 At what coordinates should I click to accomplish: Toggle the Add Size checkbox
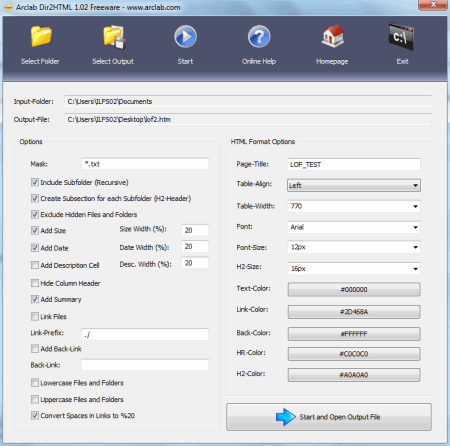tap(35, 230)
